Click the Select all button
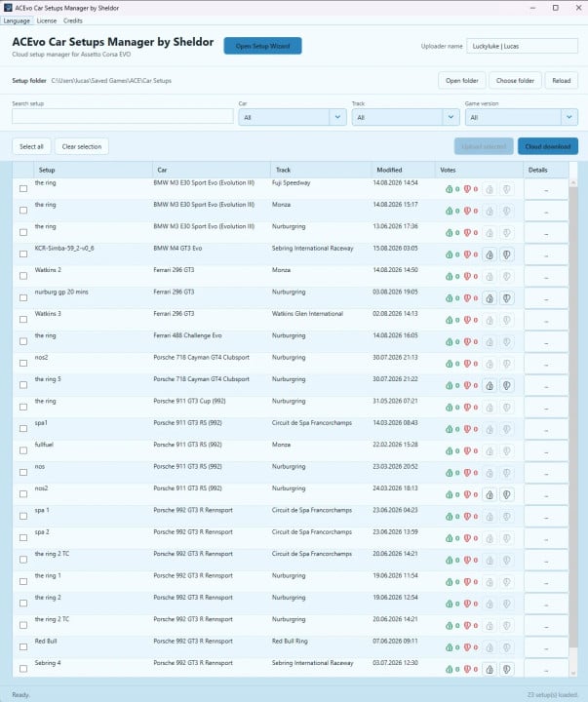The image size is (588, 702). [31, 146]
